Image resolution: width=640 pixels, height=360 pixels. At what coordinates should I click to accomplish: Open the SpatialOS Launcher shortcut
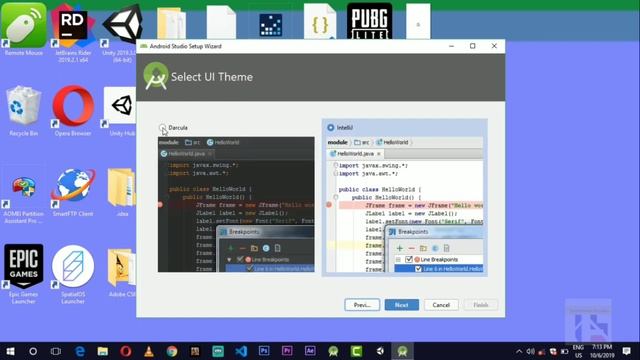point(73,274)
